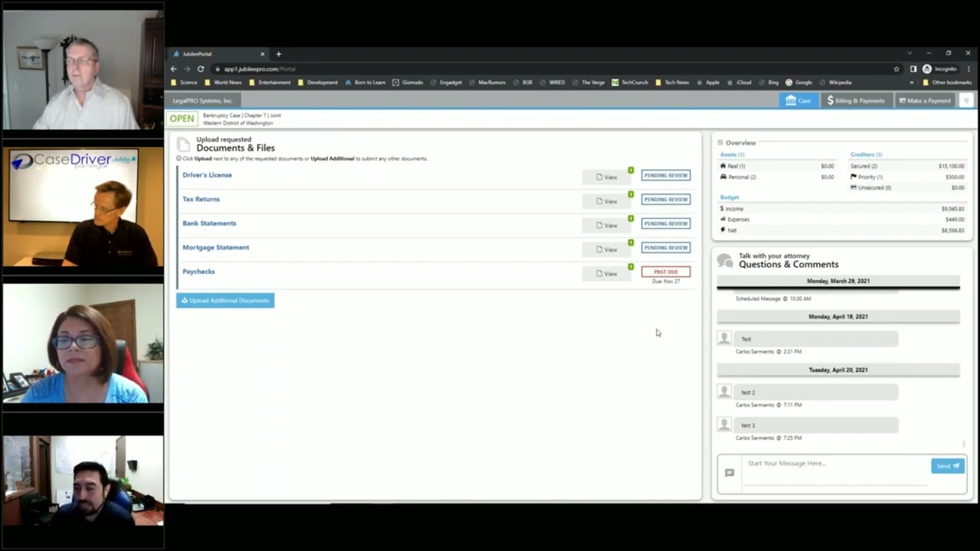This screenshot has height=551, width=980.
Task: Click Pending Review badge for Tax Returns
Action: [x=665, y=200]
